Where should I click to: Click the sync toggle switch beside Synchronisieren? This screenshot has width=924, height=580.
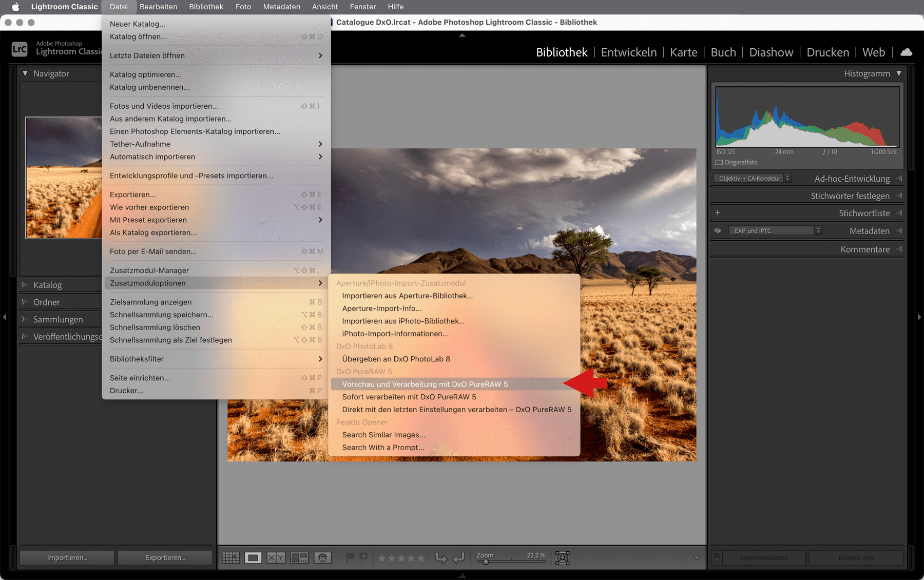click(x=717, y=557)
